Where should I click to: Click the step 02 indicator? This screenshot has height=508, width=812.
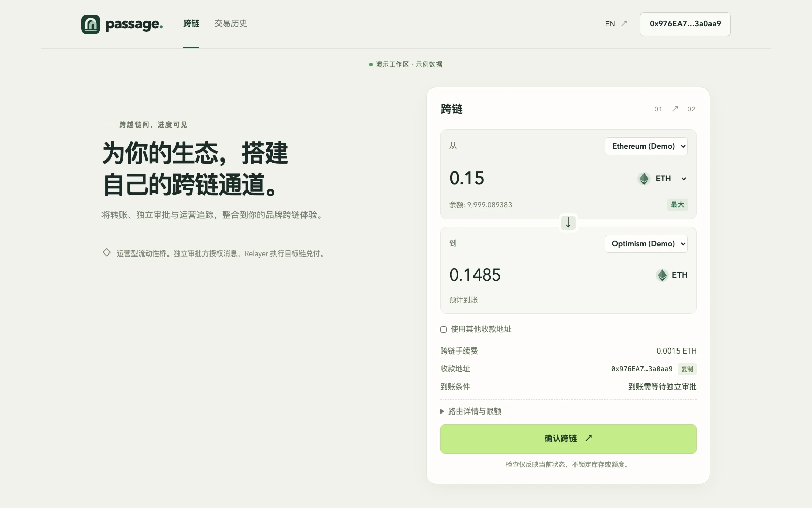692,109
